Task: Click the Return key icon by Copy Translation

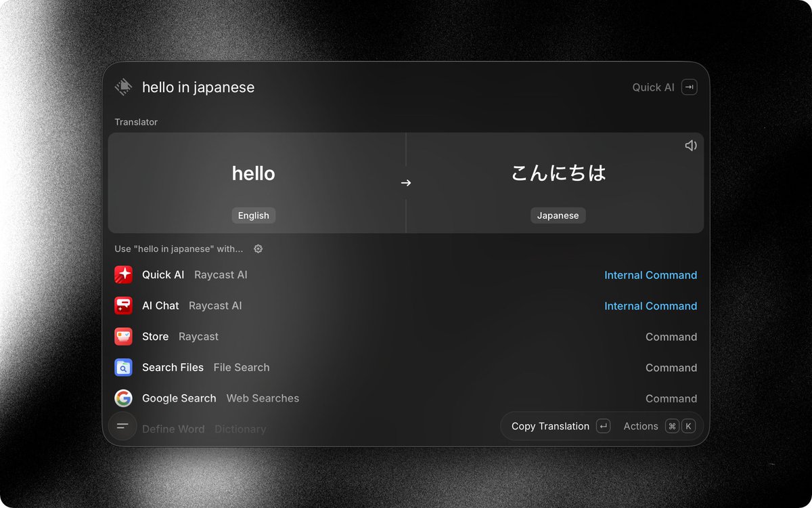Action: click(x=604, y=426)
